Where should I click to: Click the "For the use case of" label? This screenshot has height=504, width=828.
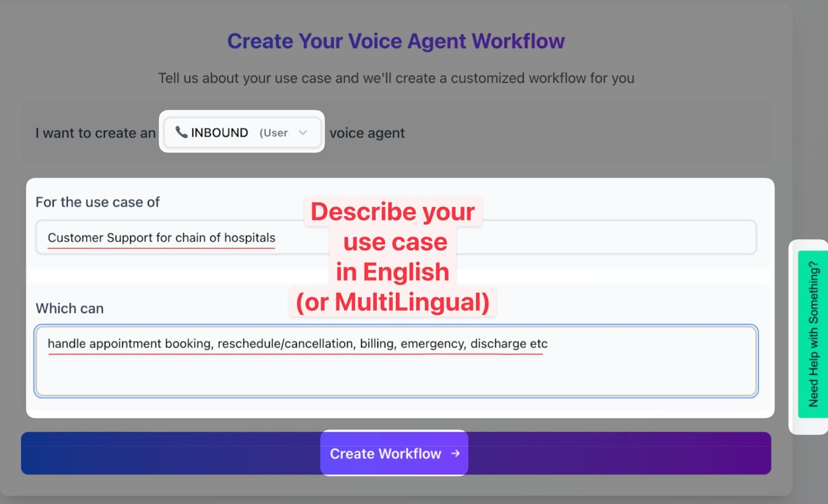pyautogui.click(x=97, y=202)
